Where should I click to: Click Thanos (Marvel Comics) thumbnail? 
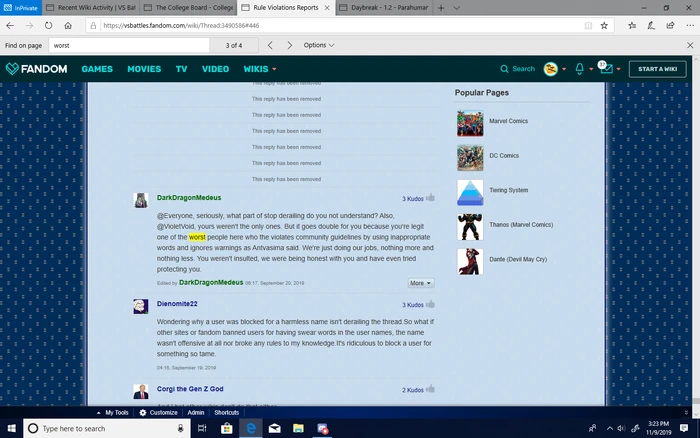click(470, 227)
